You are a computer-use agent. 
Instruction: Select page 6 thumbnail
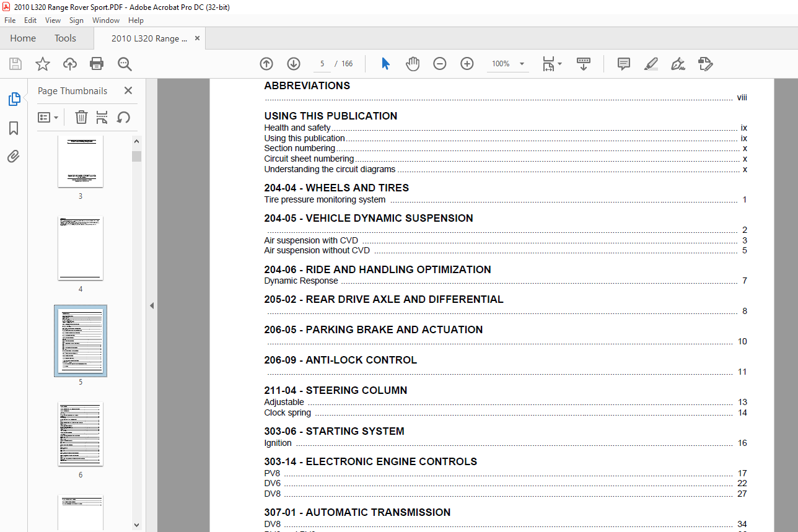point(81,434)
